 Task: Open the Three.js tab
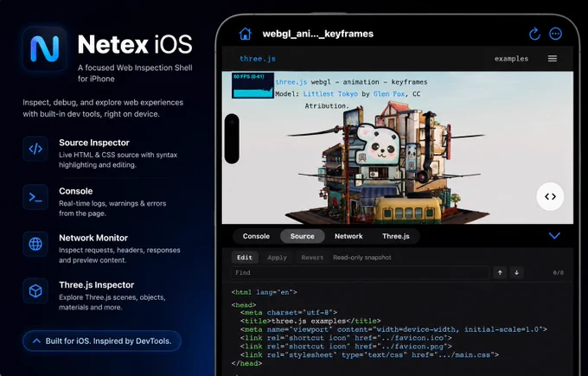[396, 236]
